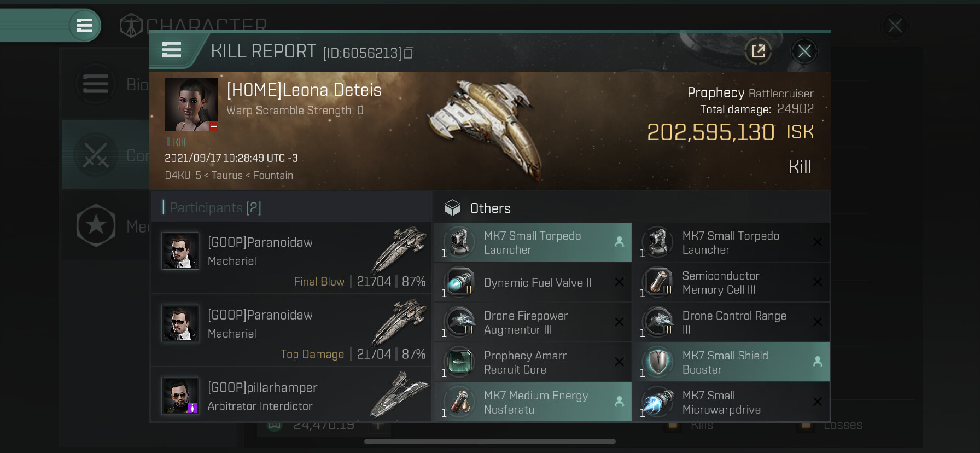Viewport: 980px width, 453px height.
Task: Select the MK7 Medium Energy Nosferatu icon
Action: point(459,402)
